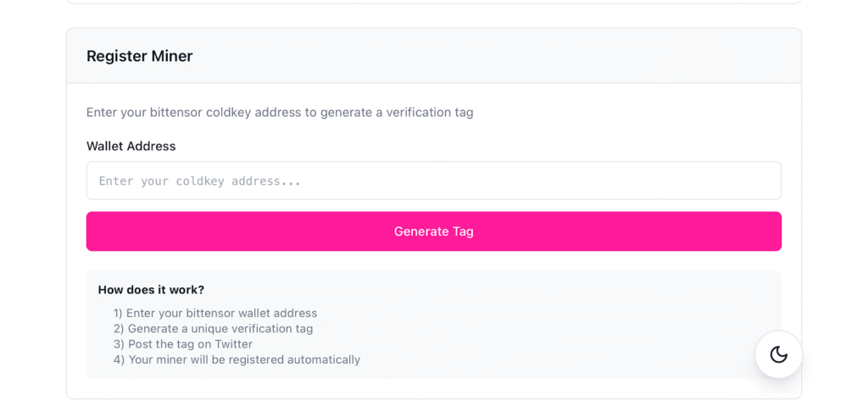The height and width of the screenshot is (401, 868).
Task: Click the Generate Tag button
Action: pyautogui.click(x=433, y=231)
